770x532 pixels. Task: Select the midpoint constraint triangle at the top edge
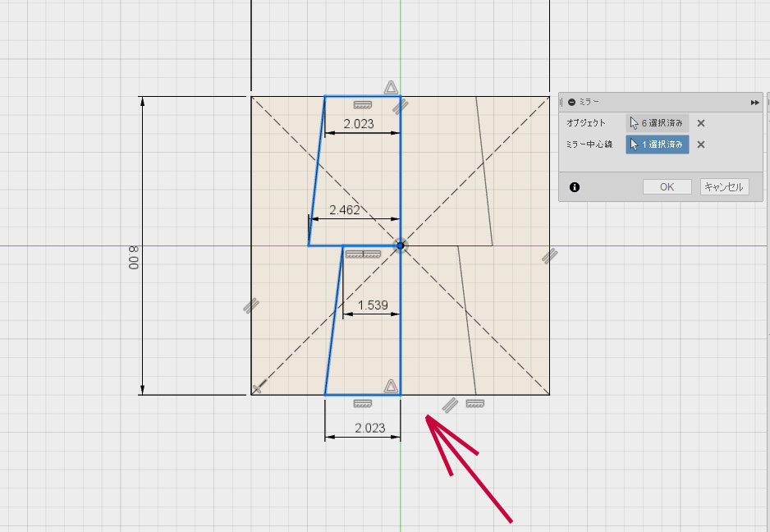pos(391,87)
